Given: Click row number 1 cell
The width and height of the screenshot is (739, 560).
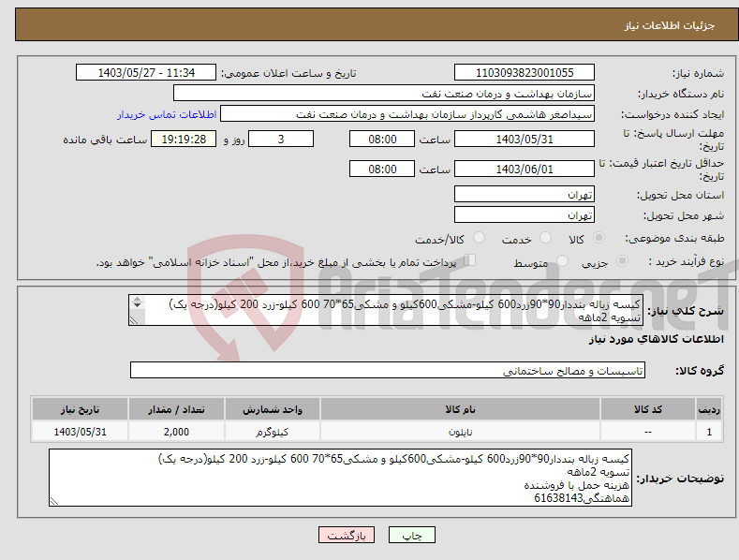Looking at the screenshot, I should pyautogui.click(x=709, y=432).
